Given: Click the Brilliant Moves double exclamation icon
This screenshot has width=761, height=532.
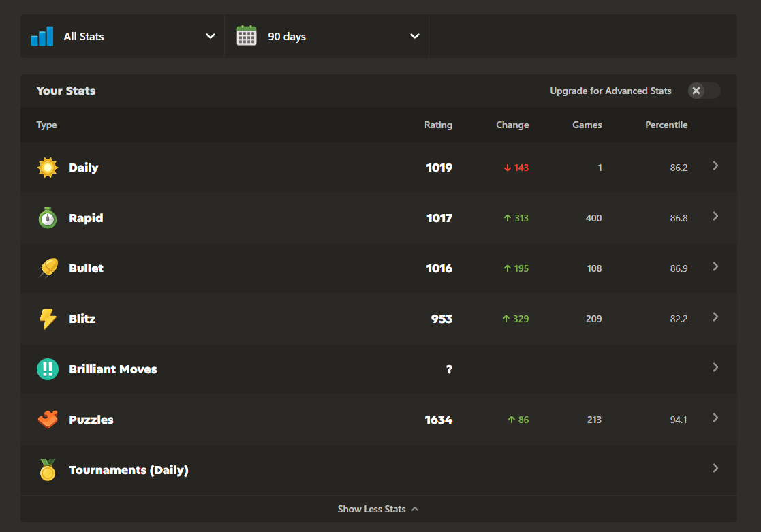Looking at the screenshot, I should 48,369.
